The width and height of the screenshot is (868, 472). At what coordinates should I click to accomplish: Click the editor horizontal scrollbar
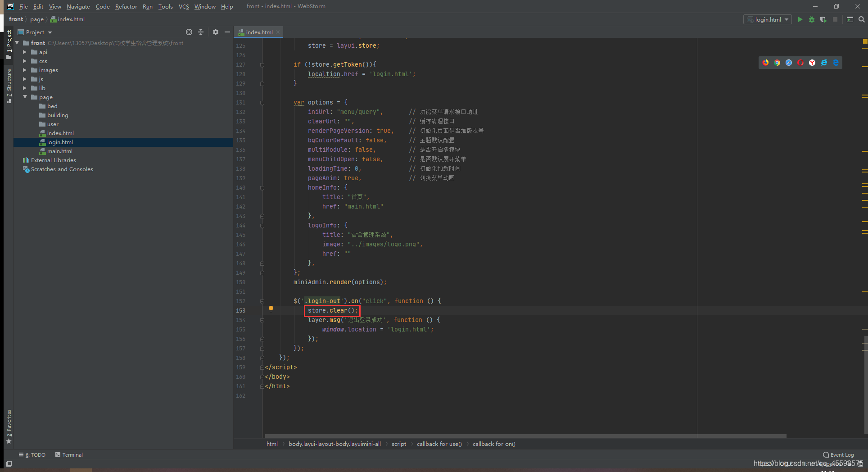525,436
